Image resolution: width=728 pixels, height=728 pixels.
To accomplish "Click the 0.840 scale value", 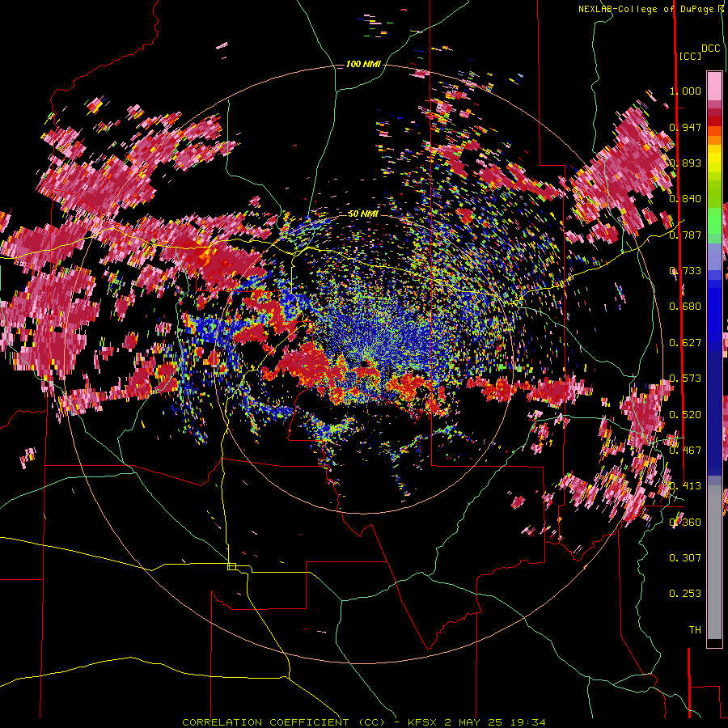I will [x=685, y=199].
